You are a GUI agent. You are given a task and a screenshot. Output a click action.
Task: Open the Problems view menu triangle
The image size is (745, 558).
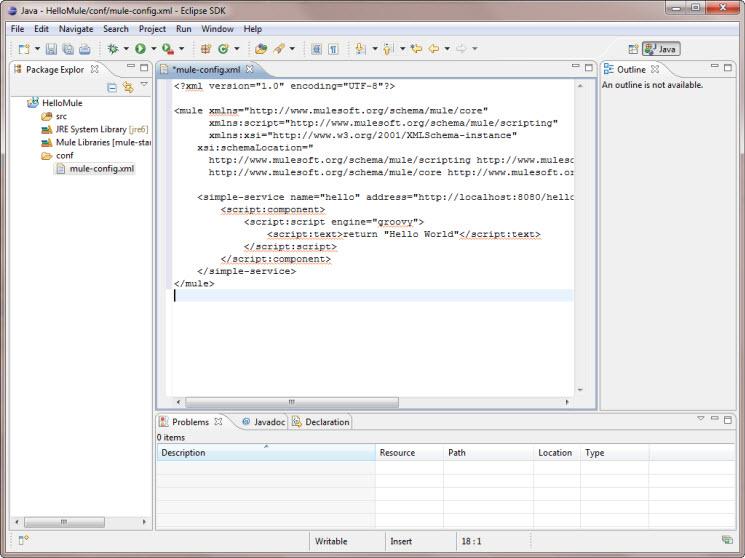(700, 419)
